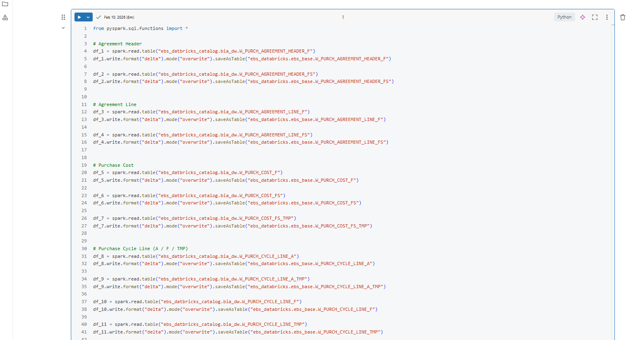Change the cell language from Python

click(564, 17)
